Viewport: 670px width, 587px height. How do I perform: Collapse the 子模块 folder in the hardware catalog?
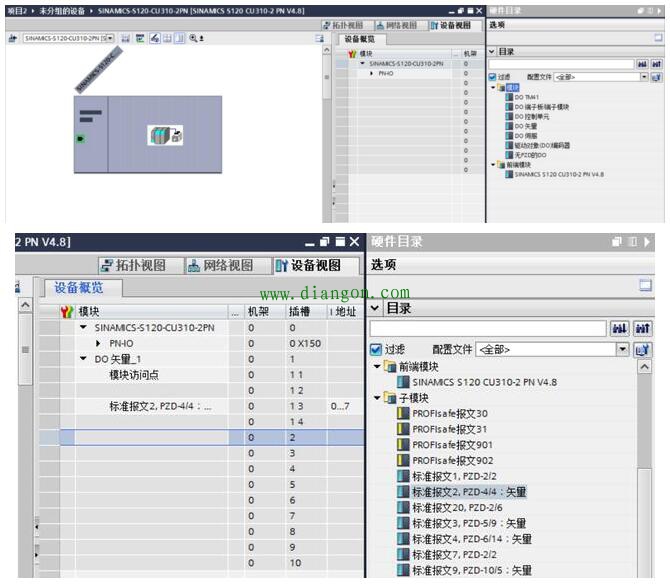(377, 397)
